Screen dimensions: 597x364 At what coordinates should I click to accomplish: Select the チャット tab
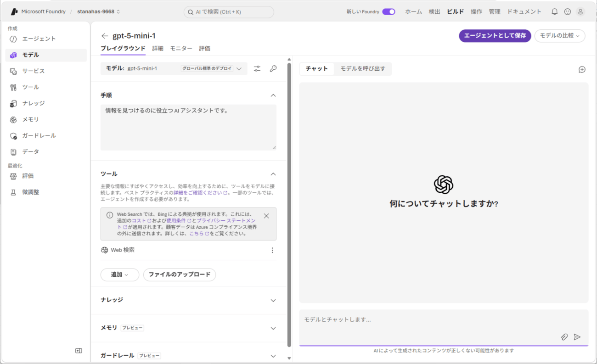[317, 69]
